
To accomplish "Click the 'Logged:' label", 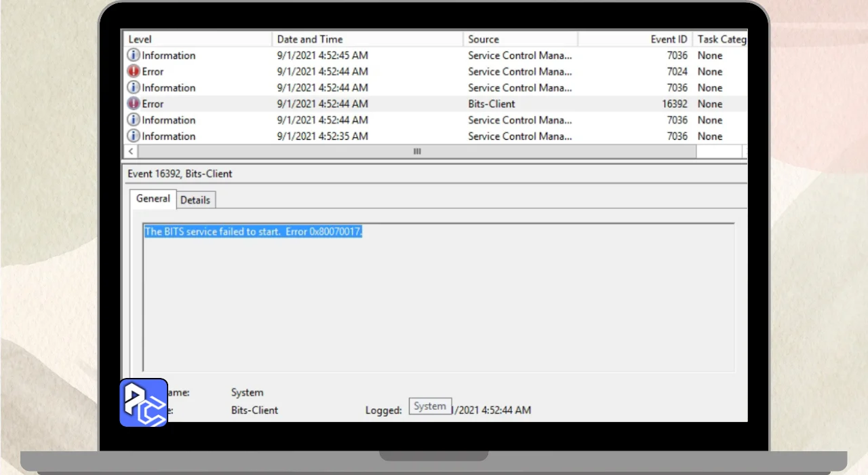I will [x=383, y=410].
